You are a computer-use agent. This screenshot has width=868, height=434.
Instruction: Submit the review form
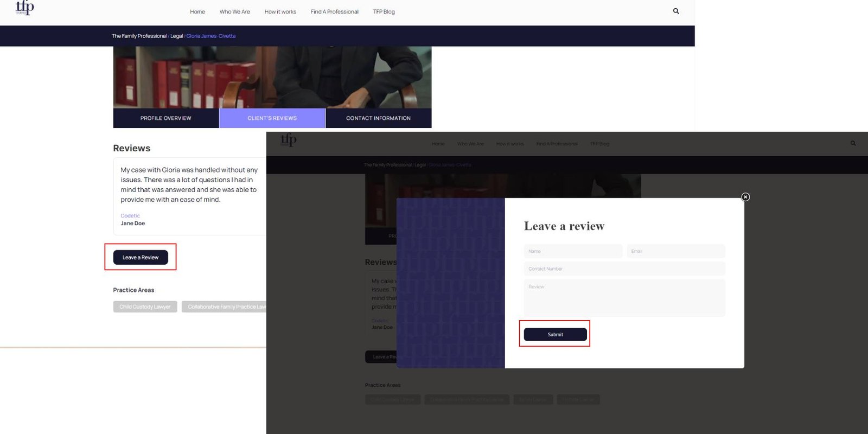pyautogui.click(x=555, y=335)
